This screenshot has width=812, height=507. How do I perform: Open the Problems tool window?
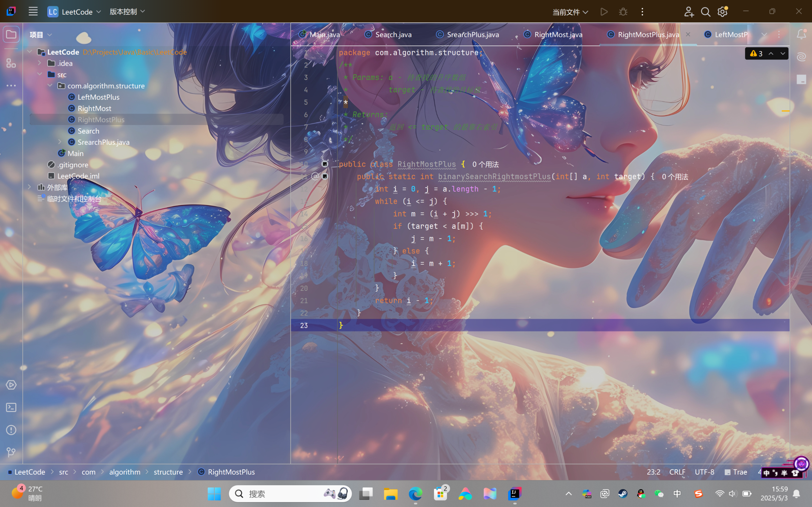pos(11,430)
